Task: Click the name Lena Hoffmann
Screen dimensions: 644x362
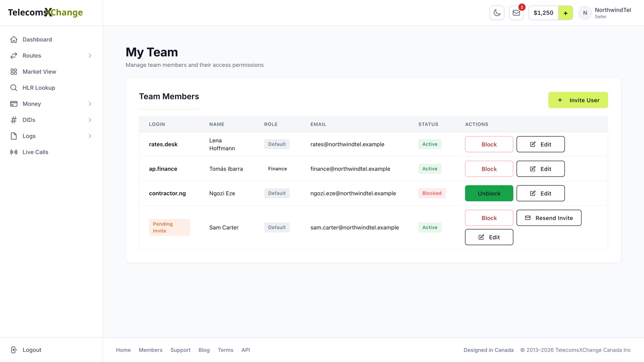Action: pos(222,144)
